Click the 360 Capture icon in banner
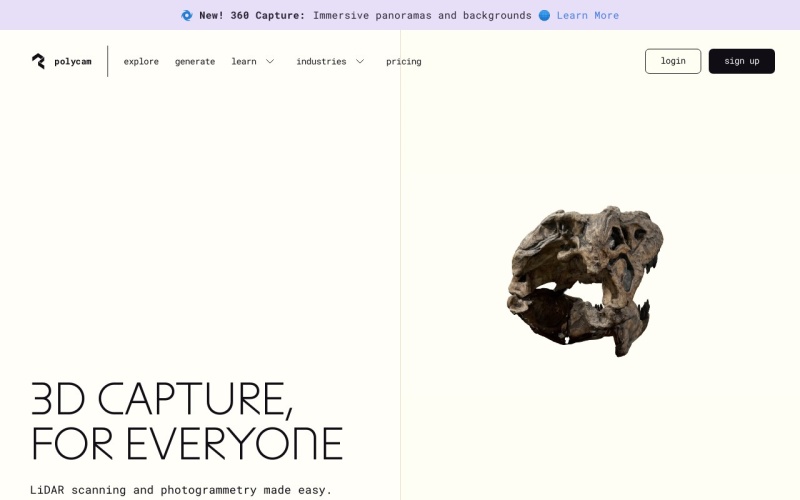 coord(187,15)
